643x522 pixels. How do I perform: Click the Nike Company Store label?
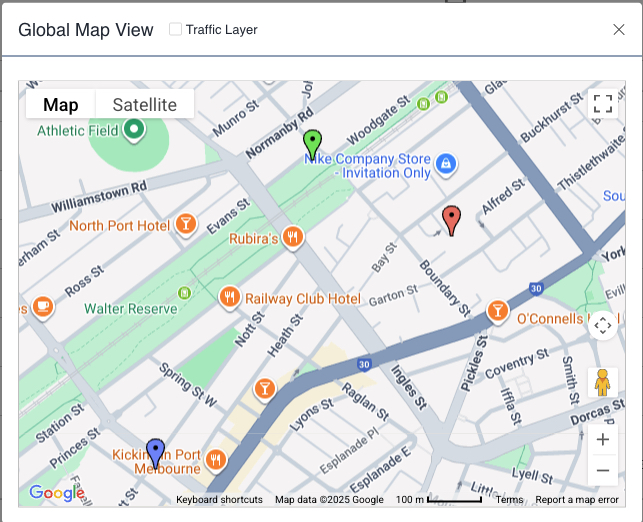point(367,166)
